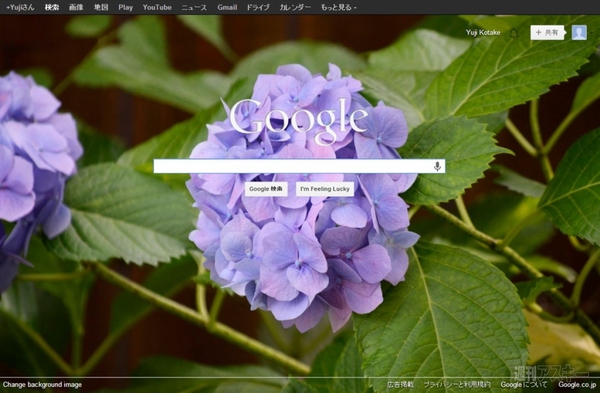Expand the もっと見る dropdown menu
Image resolution: width=600 pixels, height=393 pixels.
coord(339,7)
